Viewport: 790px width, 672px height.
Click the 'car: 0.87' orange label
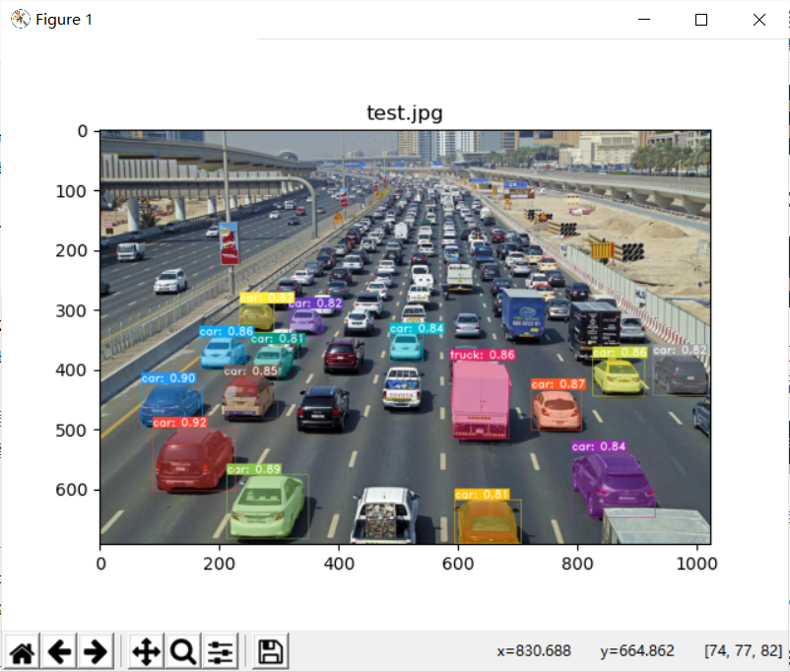click(559, 384)
